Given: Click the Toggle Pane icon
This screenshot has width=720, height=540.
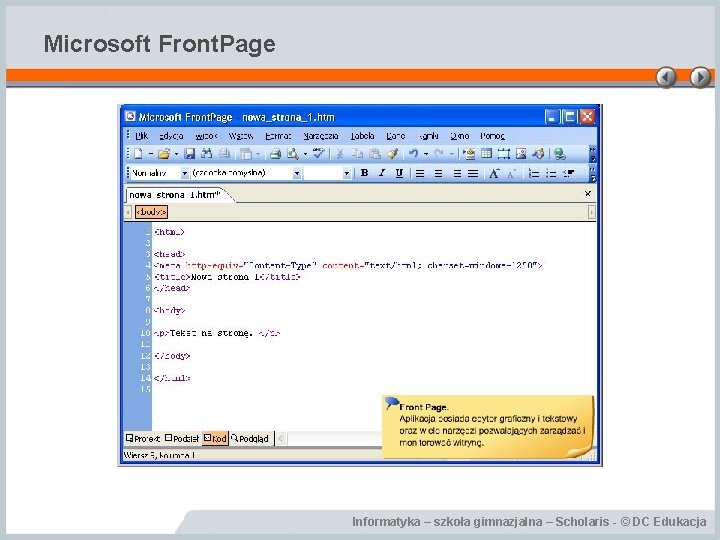Looking at the screenshot, I should point(246,154).
